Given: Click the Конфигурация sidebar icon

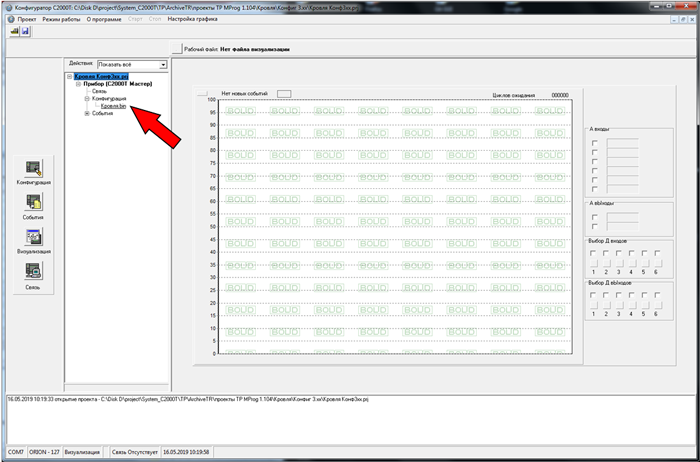Looking at the screenshot, I should coord(33,169).
